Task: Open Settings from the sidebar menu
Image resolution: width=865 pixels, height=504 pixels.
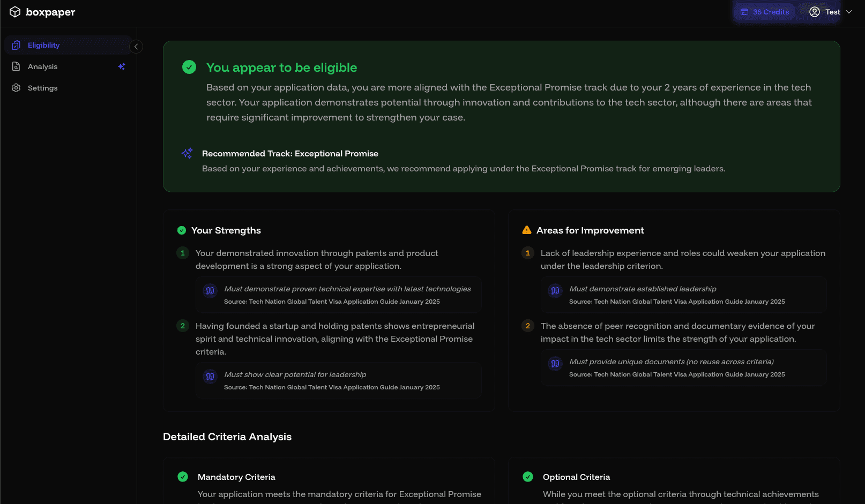Action: pyautogui.click(x=42, y=88)
